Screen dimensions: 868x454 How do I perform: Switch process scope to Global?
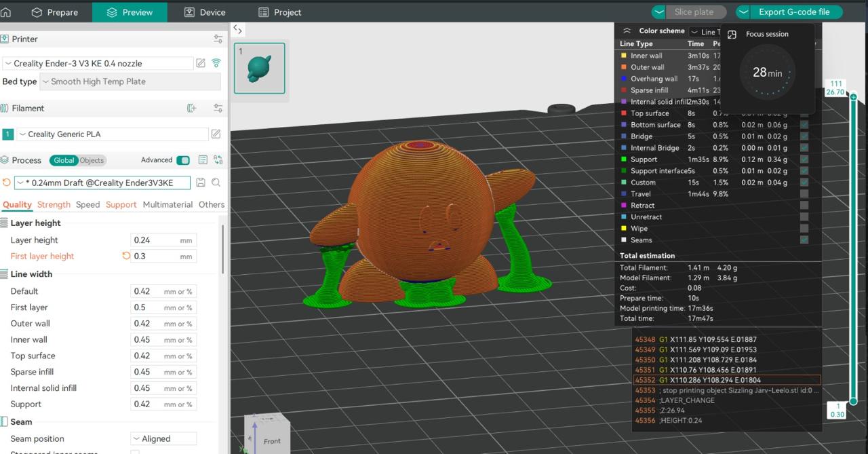tap(64, 160)
